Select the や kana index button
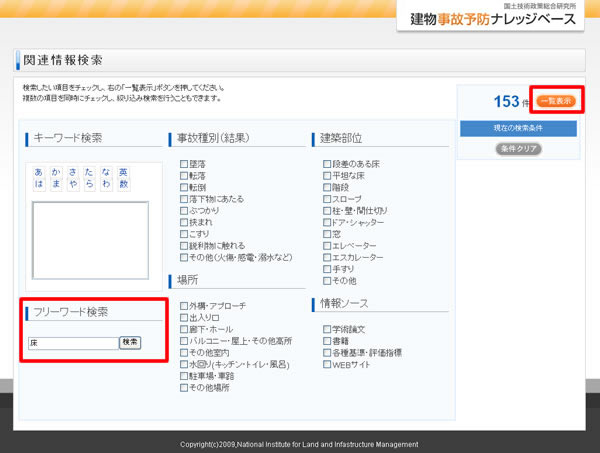The width and height of the screenshot is (600, 453). click(x=73, y=184)
